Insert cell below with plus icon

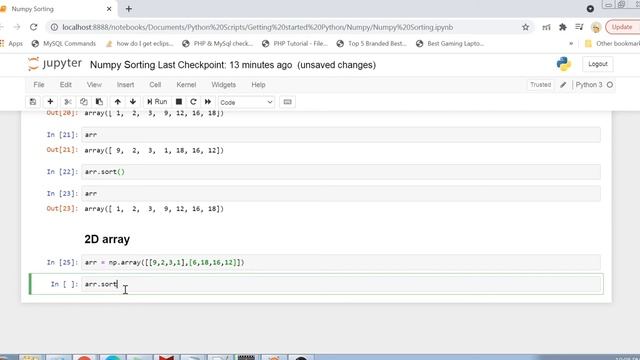50,102
